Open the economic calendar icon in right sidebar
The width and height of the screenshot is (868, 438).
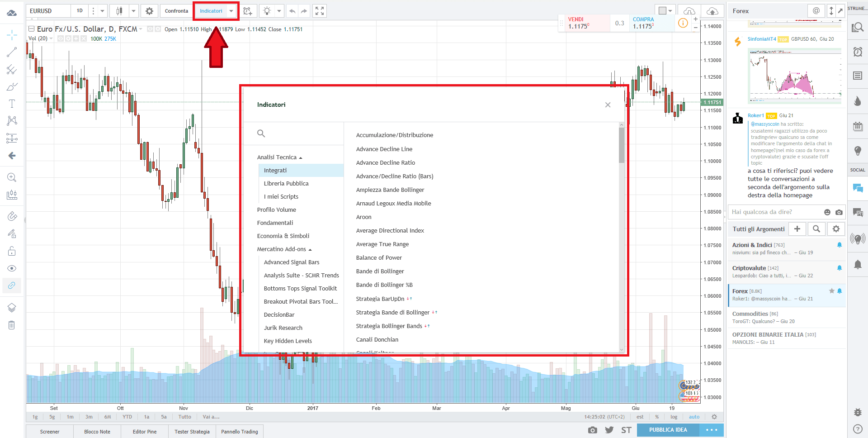[858, 126]
